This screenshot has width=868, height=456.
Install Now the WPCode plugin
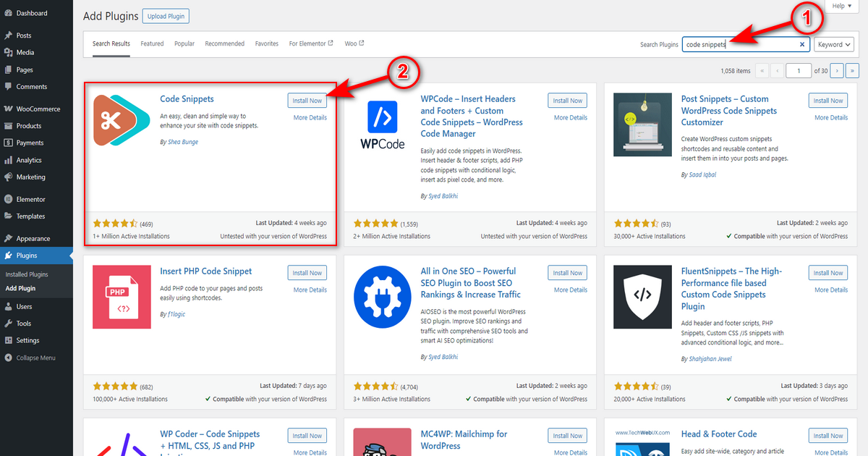tap(568, 101)
